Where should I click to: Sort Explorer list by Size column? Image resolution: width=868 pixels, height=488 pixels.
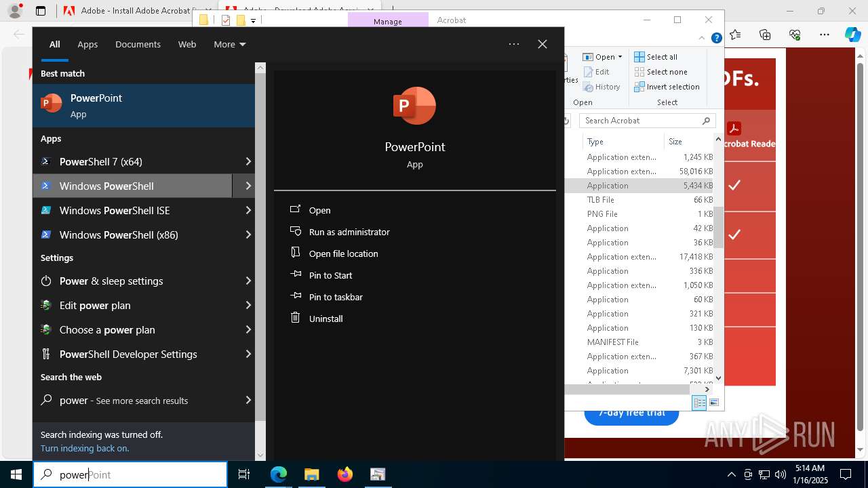coord(688,141)
